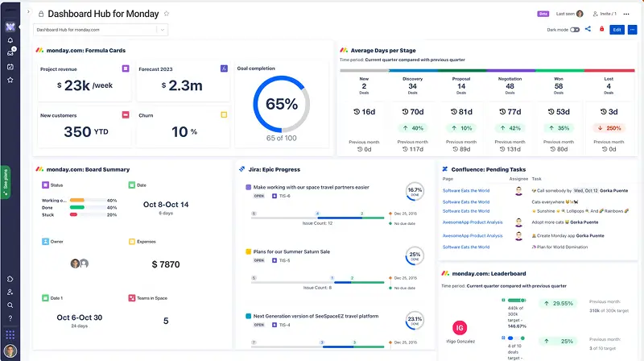Click the Project revenue purple card icon
Viewport: 644px width, 361px height.
coord(126,68)
